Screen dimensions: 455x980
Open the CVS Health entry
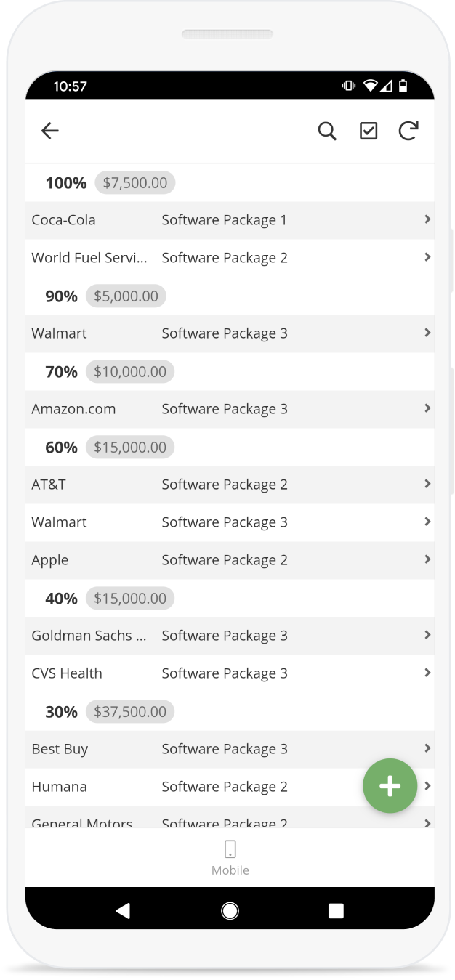pos(218,673)
